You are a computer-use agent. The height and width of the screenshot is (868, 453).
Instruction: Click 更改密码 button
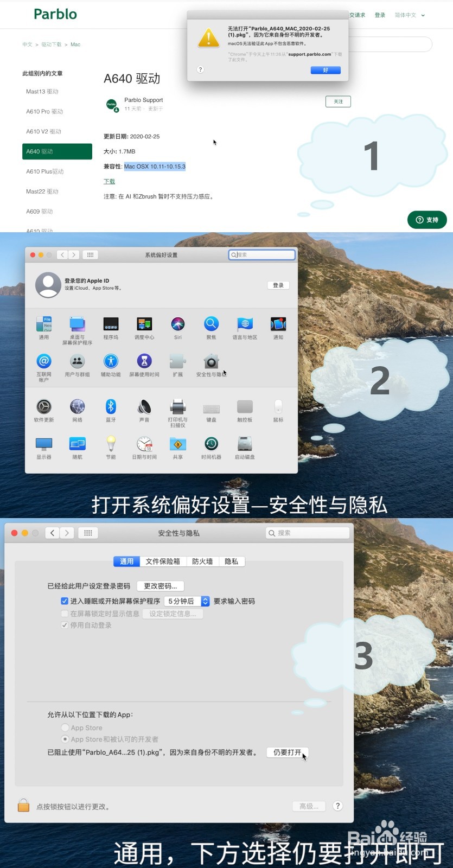[161, 586]
